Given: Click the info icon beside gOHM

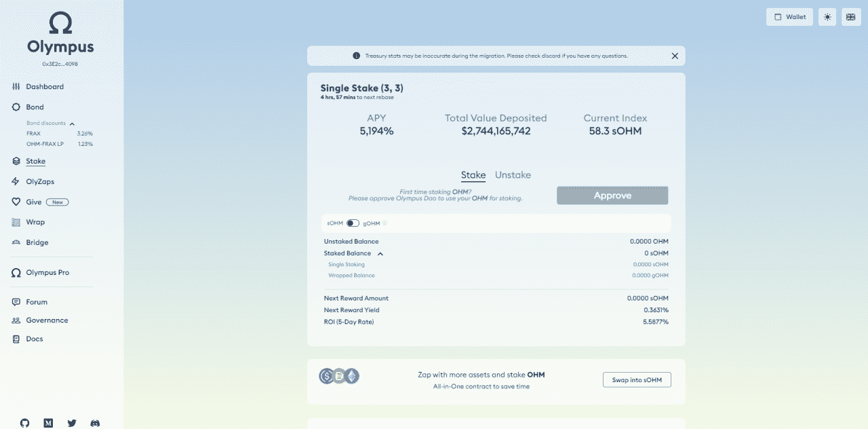Looking at the screenshot, I should coord(384,223).
